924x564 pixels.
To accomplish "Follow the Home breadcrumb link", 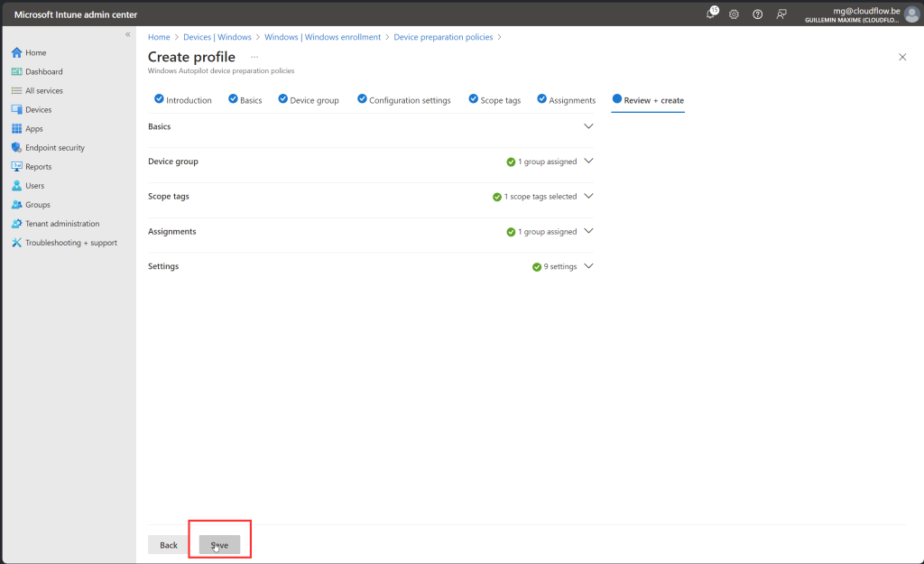I will tap(159, 37).
